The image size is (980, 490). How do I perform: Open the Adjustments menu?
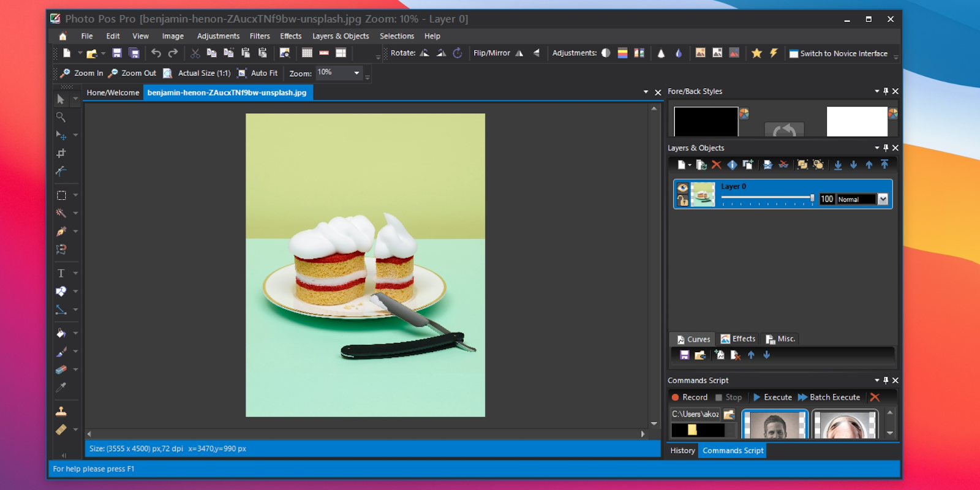(218, 36)
